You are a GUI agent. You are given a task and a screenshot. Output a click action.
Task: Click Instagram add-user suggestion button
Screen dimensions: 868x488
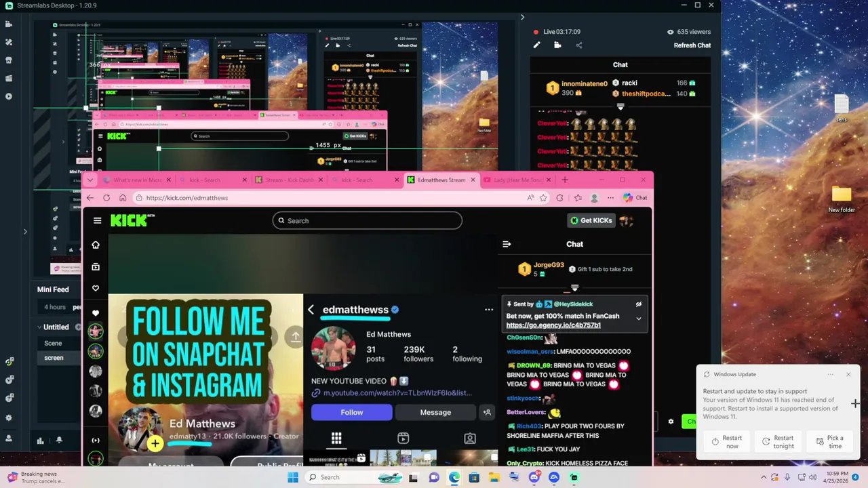pyautogui.click(x=487, y=412)
